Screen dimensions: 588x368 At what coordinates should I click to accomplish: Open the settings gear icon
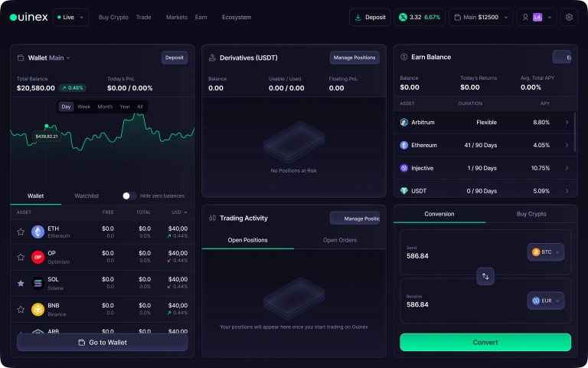(x=569, y=18)
